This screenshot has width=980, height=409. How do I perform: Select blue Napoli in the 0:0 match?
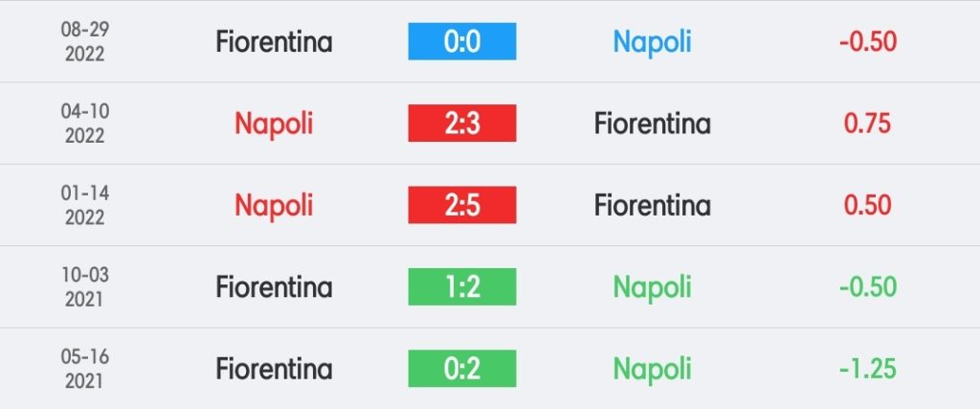pyautogui.click(x=652, y=42)
